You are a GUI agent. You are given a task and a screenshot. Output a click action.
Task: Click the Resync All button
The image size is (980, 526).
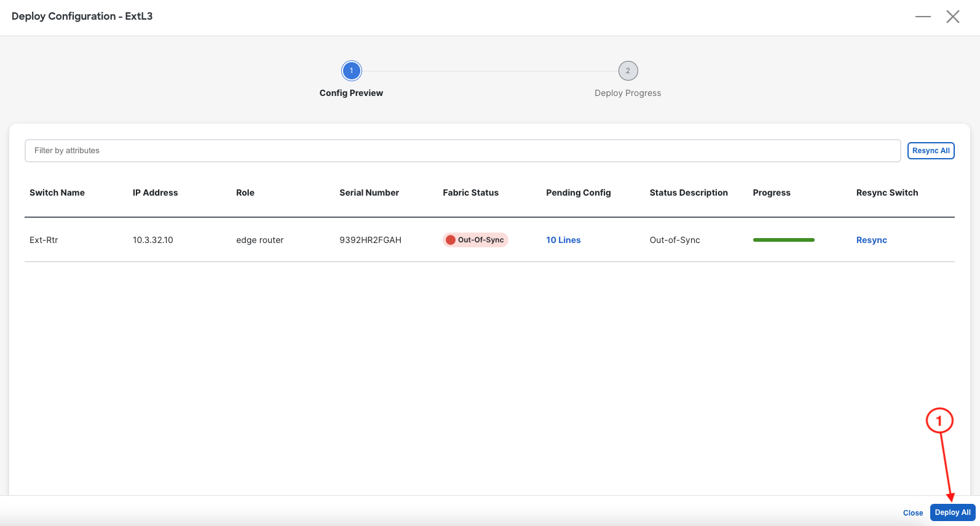[931, 151]
